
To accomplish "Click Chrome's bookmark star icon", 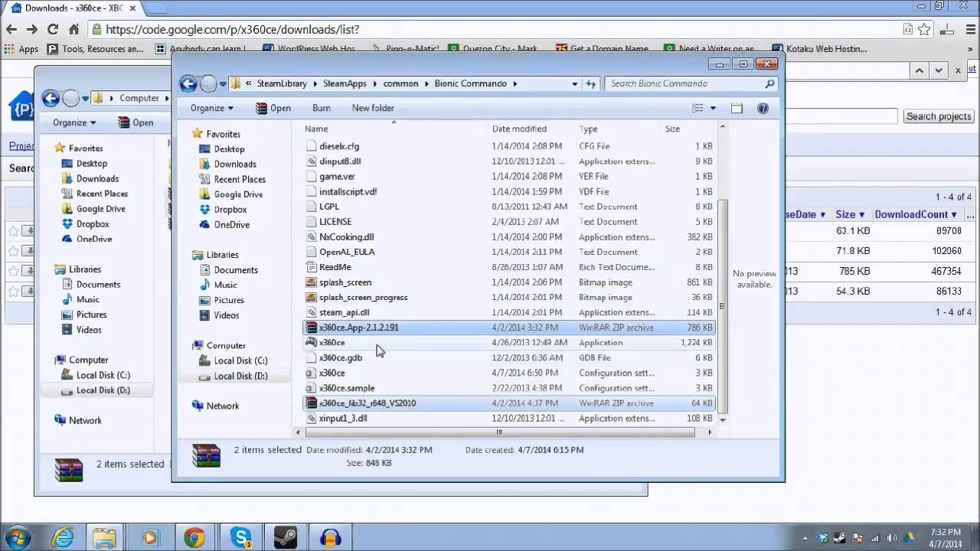I will (924, 29).
